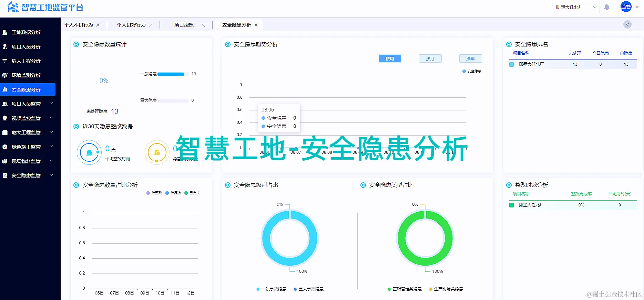Click 未处理 column header
The height and width of the screenshot is (300, 644).
pyautogui.click(x=575, y=53)
